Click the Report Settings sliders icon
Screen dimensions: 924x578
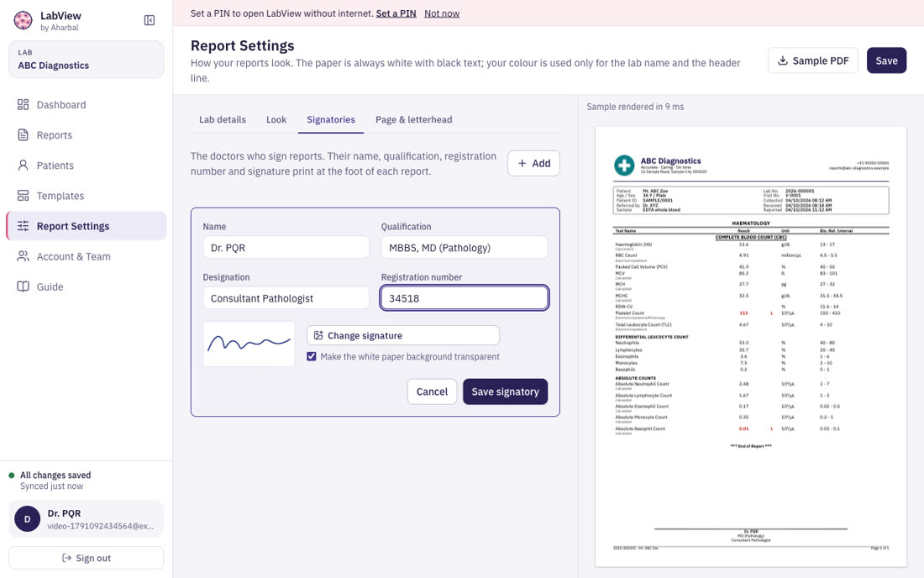click(23, 226)
